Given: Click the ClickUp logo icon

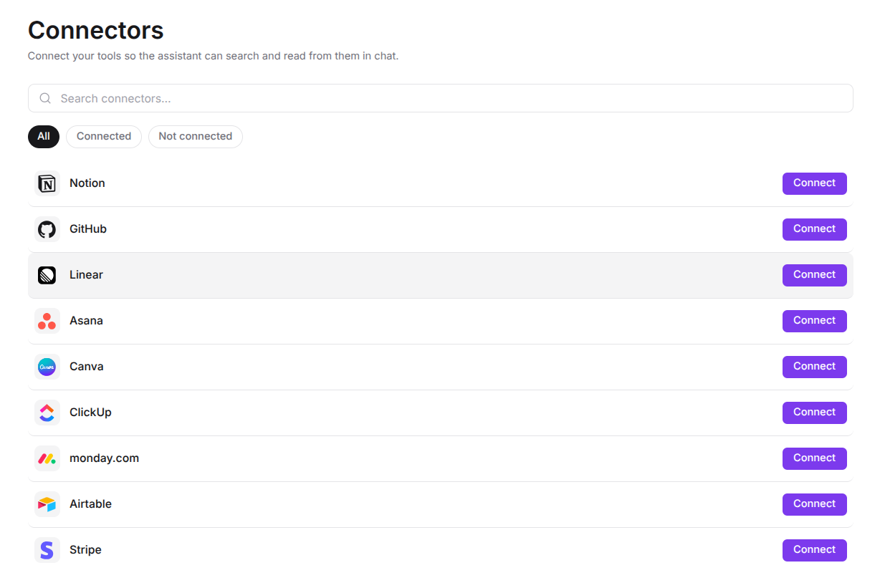Looking at the screenshot, I should pyautogui.click(x=47, y=413).
